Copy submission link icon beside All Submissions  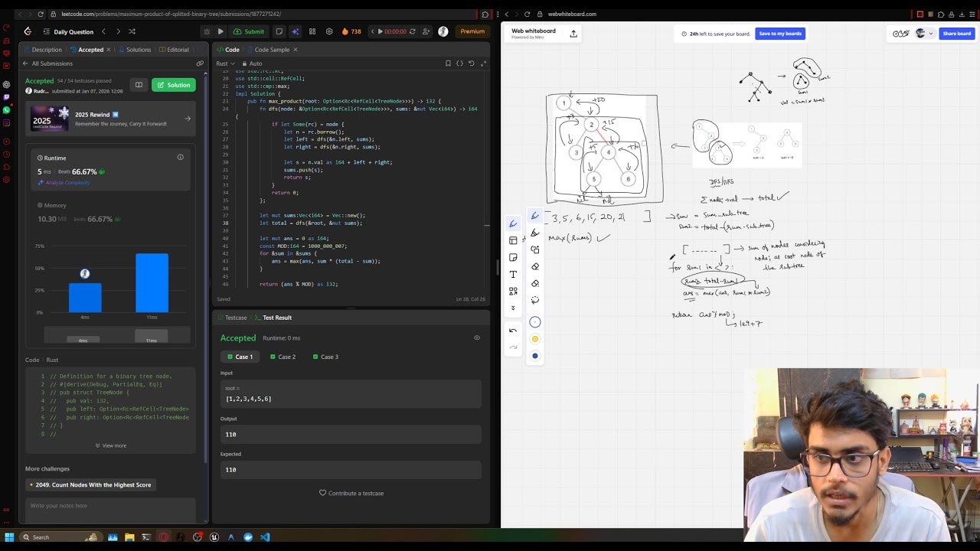tap(200, 64)
